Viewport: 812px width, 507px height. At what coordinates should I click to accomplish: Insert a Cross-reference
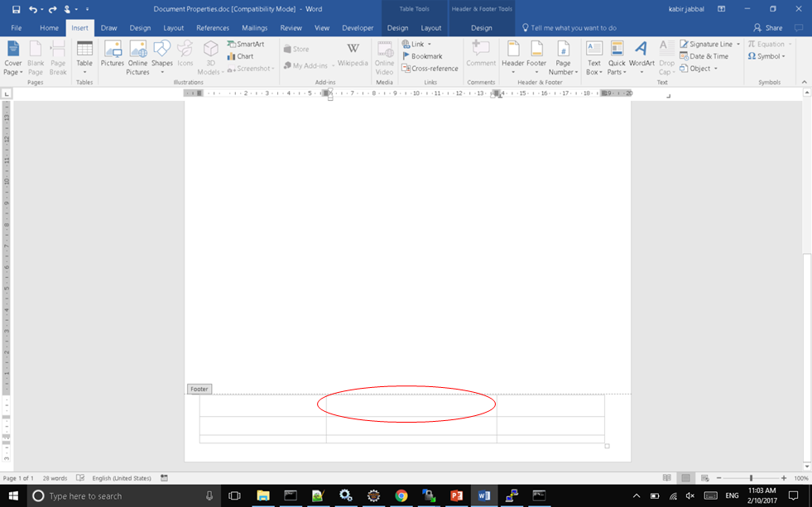[430, 68]
